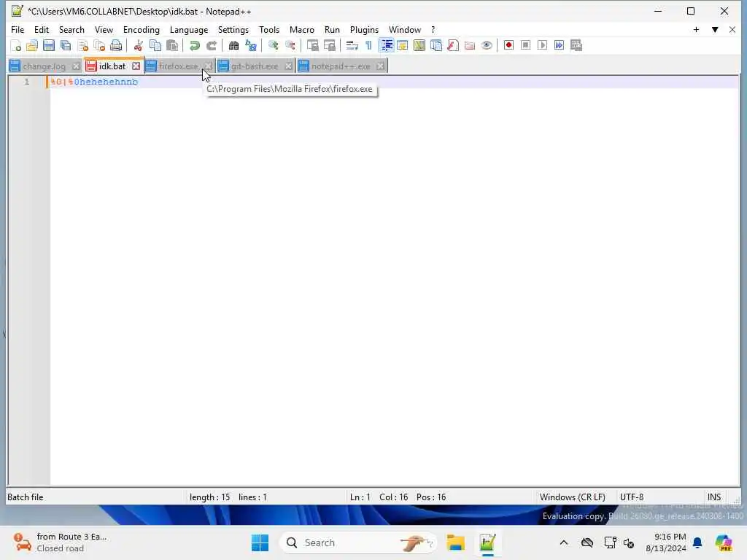747x560 pixels.
Task: Click the Close All documents toolbar icon
Action: pos(99,45)
